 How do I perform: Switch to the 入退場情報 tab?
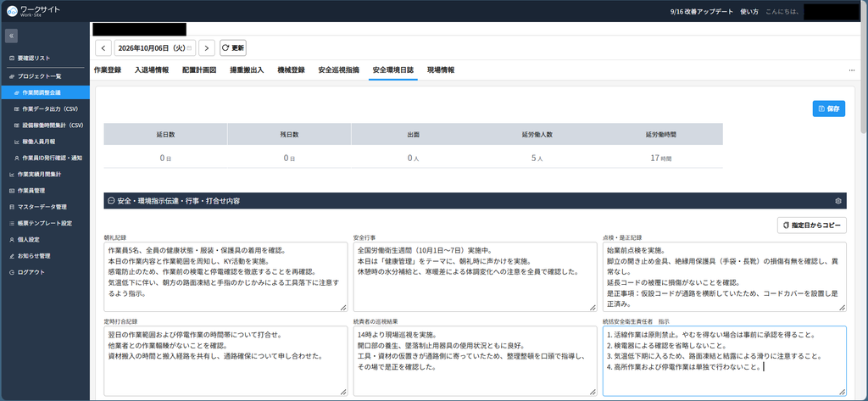(152, 70)
